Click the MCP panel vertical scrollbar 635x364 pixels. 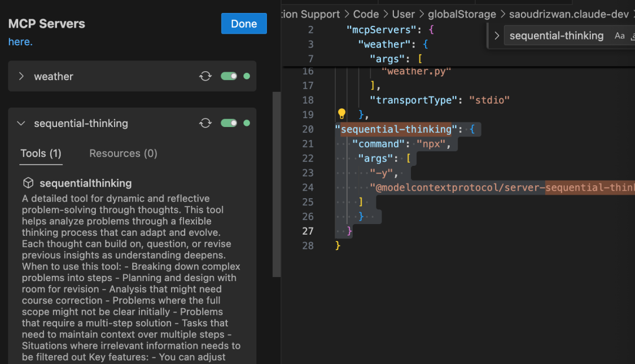tap(276, 182)
